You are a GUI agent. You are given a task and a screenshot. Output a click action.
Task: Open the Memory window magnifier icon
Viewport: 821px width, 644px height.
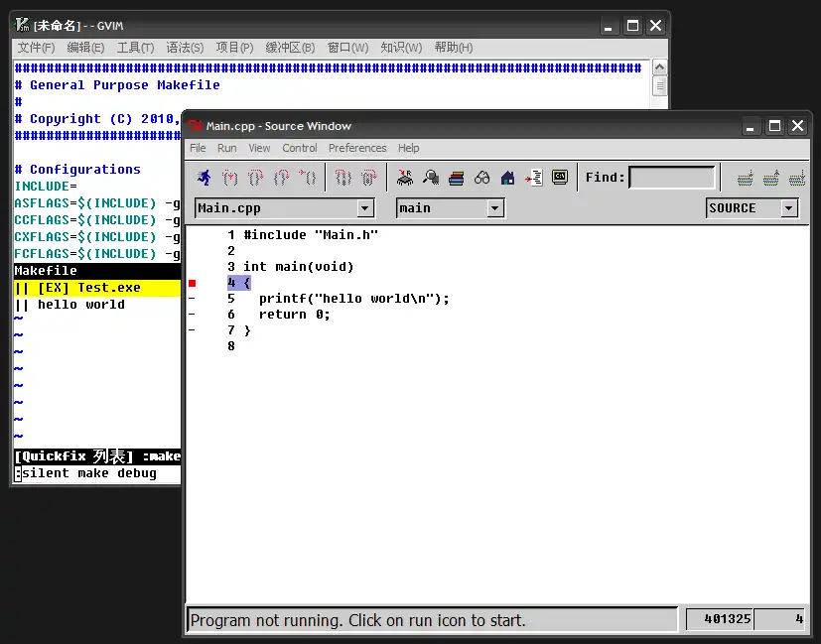tap(431, 178)
